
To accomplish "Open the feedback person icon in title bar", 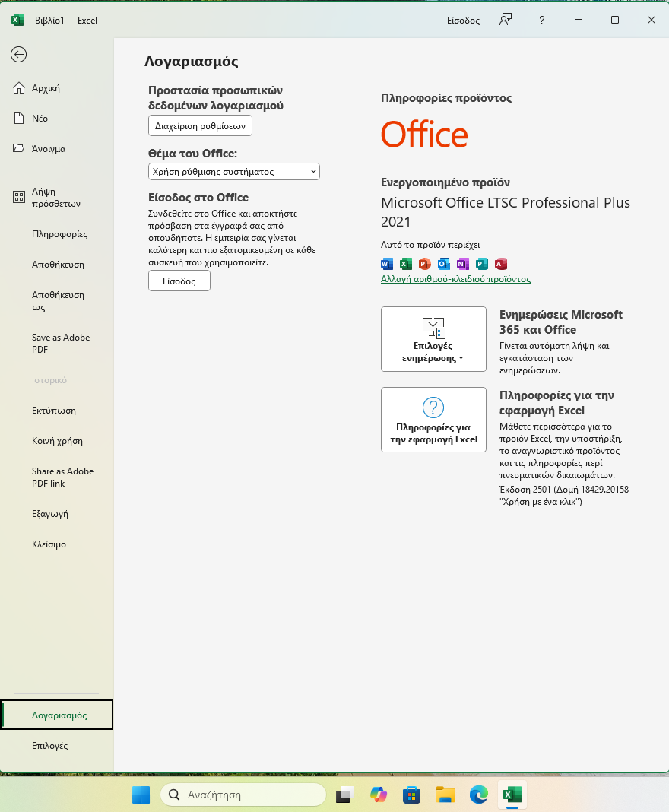I will pyautogui.click(x=506, y=20).
